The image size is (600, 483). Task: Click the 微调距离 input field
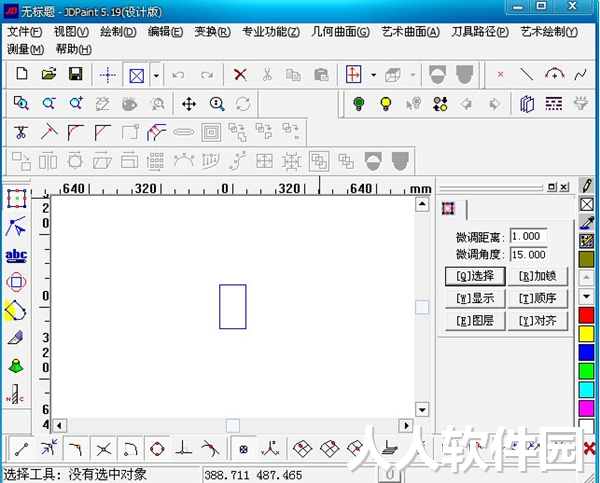point(528,236)
